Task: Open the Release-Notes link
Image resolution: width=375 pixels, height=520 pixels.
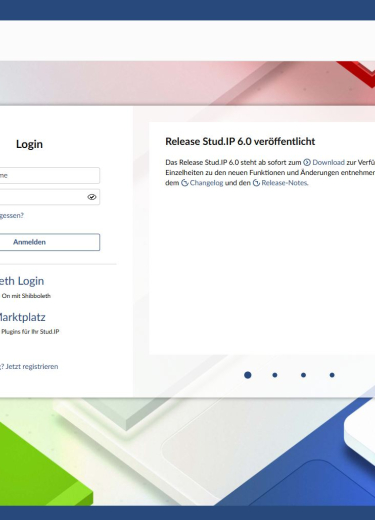Action: (284, 183)
